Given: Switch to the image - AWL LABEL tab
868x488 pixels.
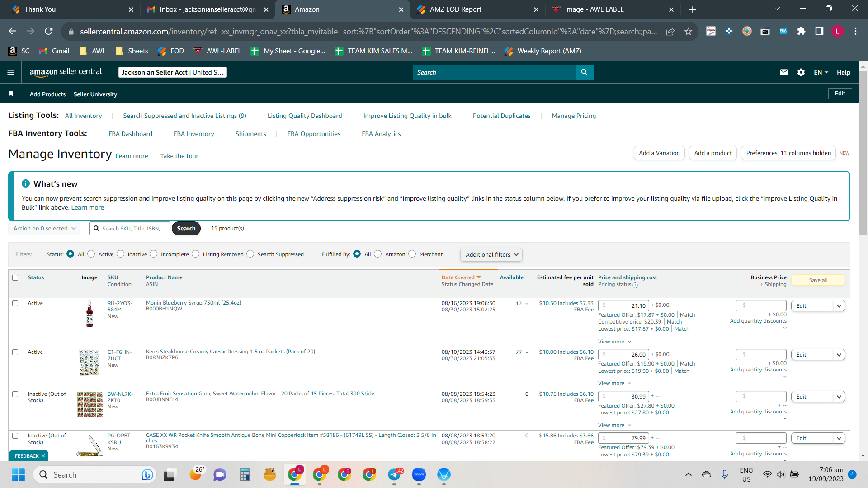Looking at the screenshot, I should [x=613, y=9].
